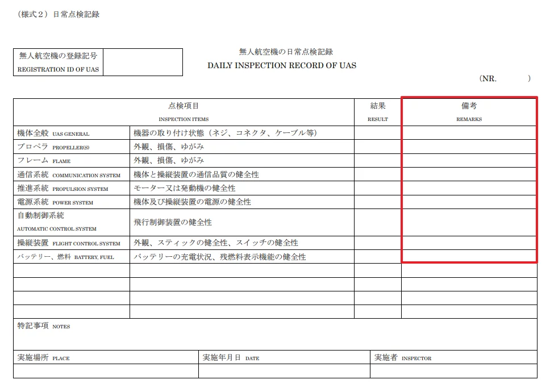This screenshot has height=392, width=550.
Task: Click the result cell for Battery, Fuel
Action: (x=377, y=257)
